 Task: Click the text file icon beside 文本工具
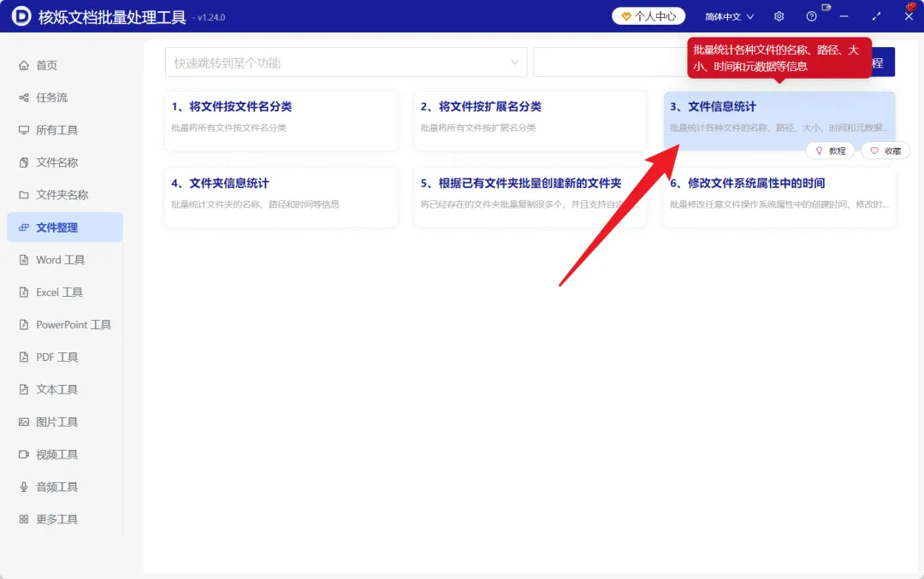(x=24, y=389)
